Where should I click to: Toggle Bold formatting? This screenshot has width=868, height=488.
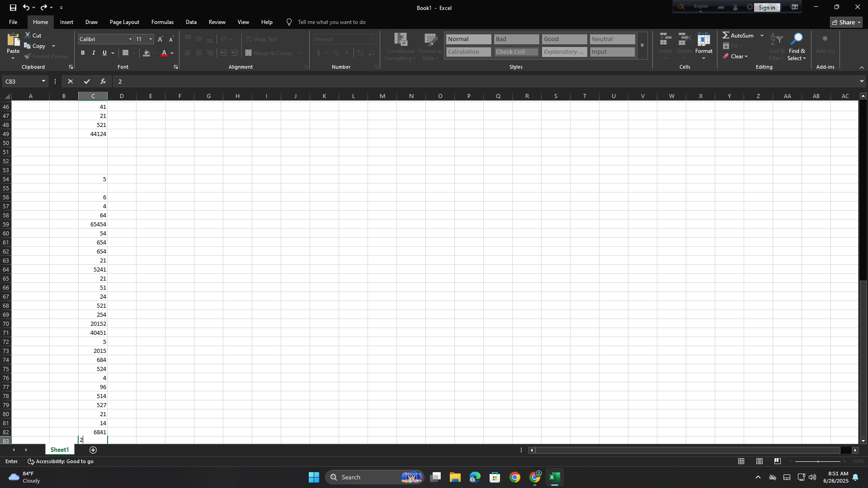tap(83, 53)
